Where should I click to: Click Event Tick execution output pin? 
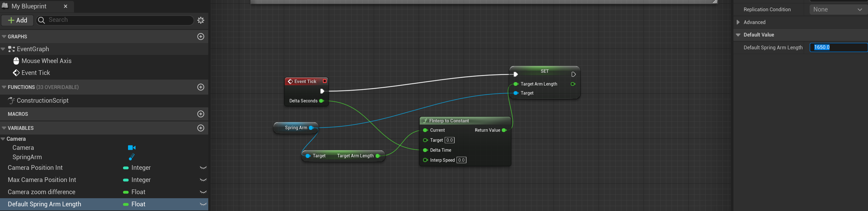pos(322,91)
